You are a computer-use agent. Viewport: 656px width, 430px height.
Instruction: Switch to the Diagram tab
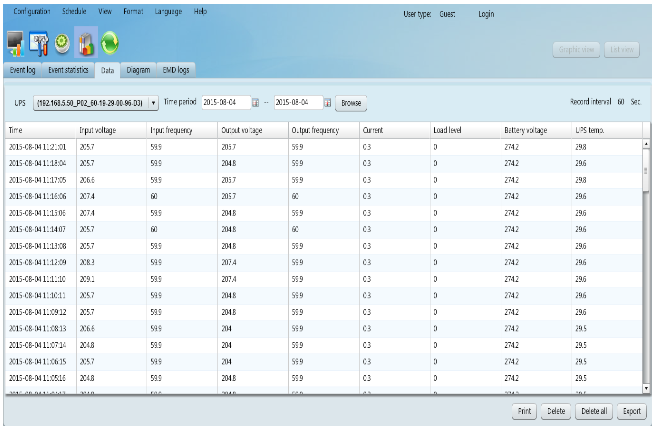(138, 70)
